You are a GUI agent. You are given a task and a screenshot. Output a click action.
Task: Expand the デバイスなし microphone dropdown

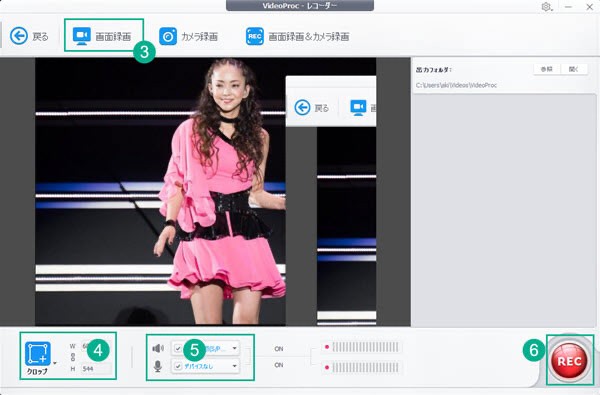tap(206, 366)
